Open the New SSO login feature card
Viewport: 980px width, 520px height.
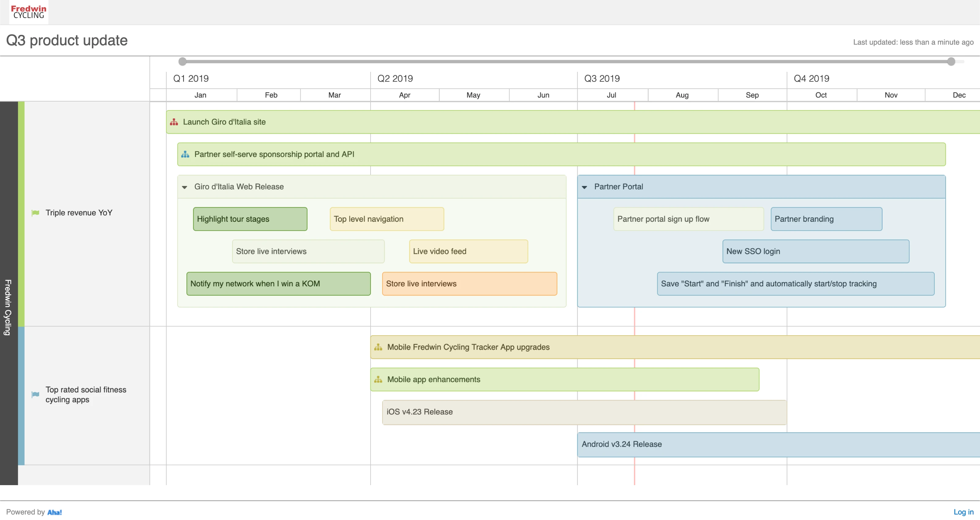click(x=815, y=251)
